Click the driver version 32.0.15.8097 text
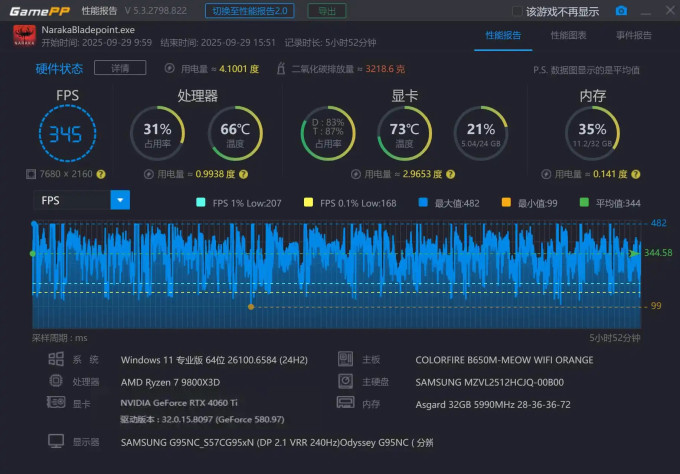Viewport: 680px width, 474px height. click(x=202, y=419)
